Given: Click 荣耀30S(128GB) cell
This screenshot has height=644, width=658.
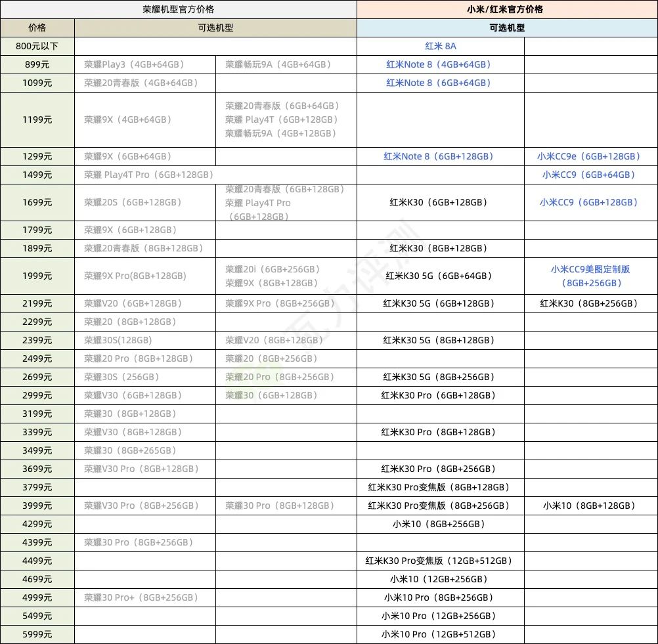Looking at the screenshot, I should [x=145, y=340].
